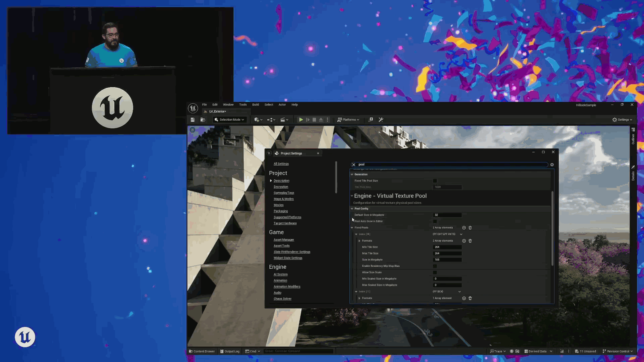Open the Index [0] (PF DXT5) dropdown arrow

461,234
